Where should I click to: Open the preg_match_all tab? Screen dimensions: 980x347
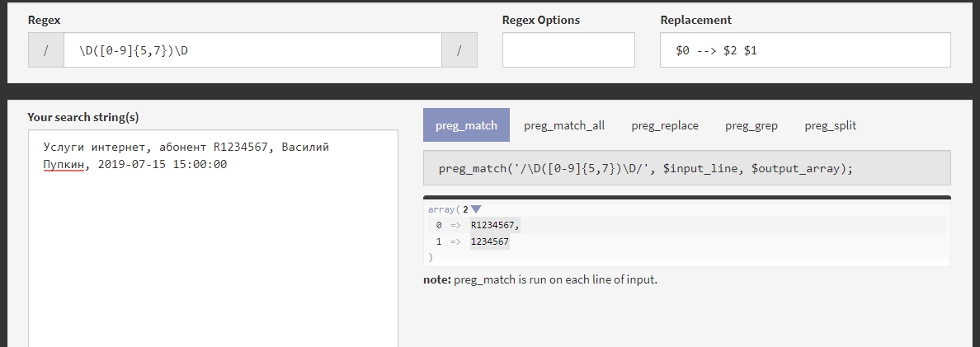tap(564, 125)
